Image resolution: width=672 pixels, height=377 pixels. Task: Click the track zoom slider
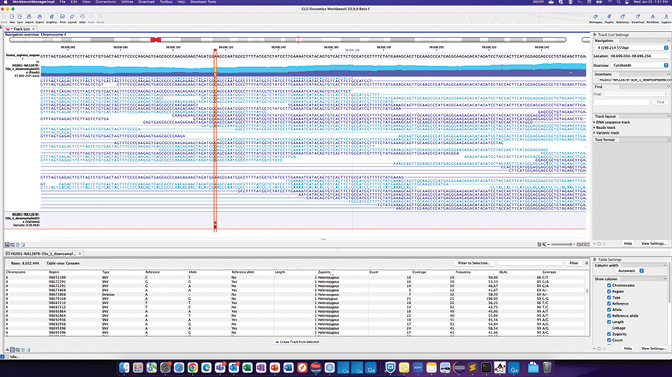click(562, 244)
